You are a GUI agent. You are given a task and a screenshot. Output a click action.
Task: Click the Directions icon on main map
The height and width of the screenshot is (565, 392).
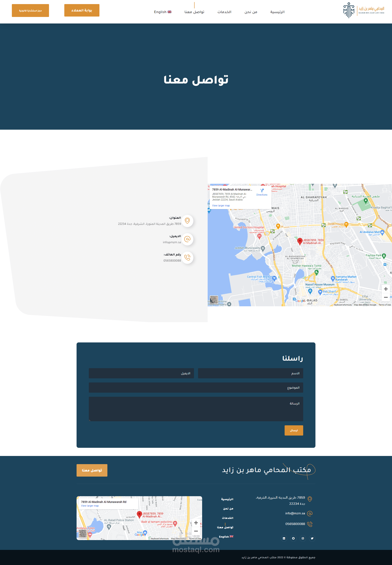(x=262, y=191)
